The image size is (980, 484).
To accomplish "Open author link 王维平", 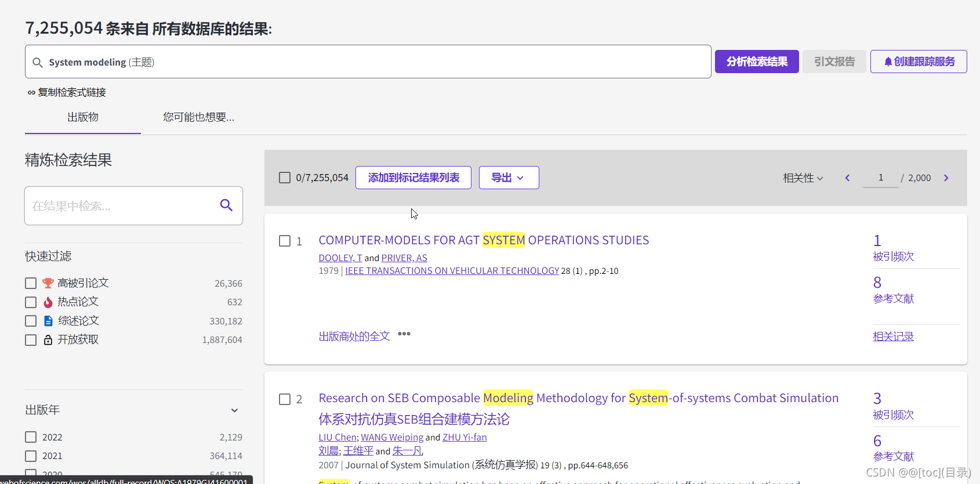I will pyautogui.click(x=358, y=451).
